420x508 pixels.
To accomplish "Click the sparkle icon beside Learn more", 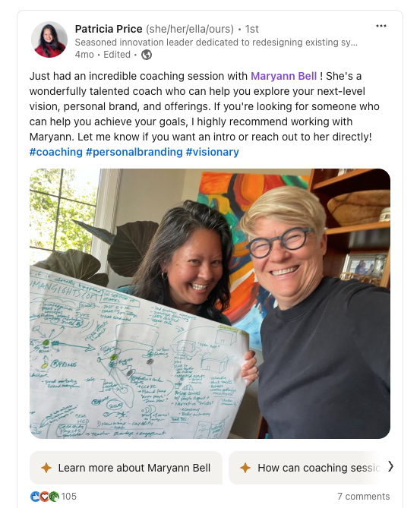I will click(46, 468).
